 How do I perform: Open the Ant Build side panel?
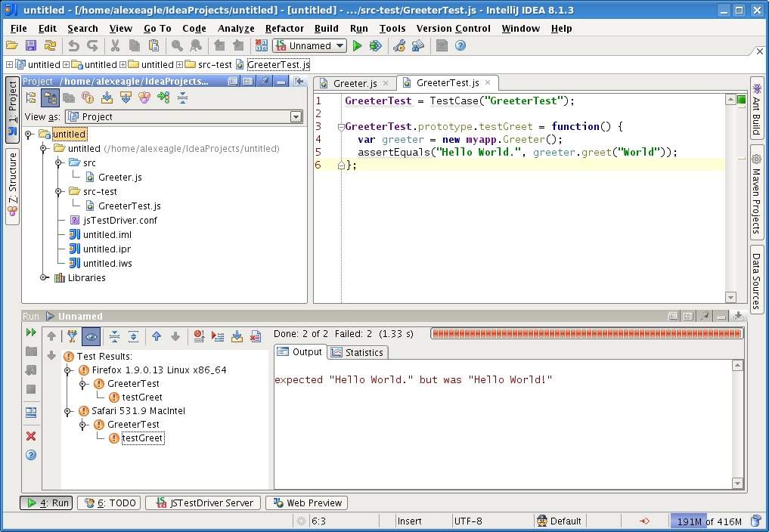point(756,109)
